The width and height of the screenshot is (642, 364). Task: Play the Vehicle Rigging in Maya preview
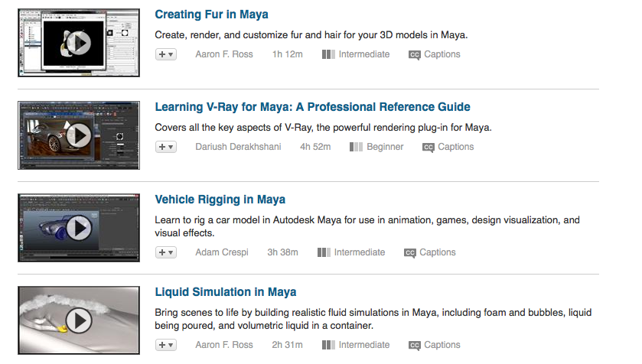pyautogui.click(x=79, y=227)
